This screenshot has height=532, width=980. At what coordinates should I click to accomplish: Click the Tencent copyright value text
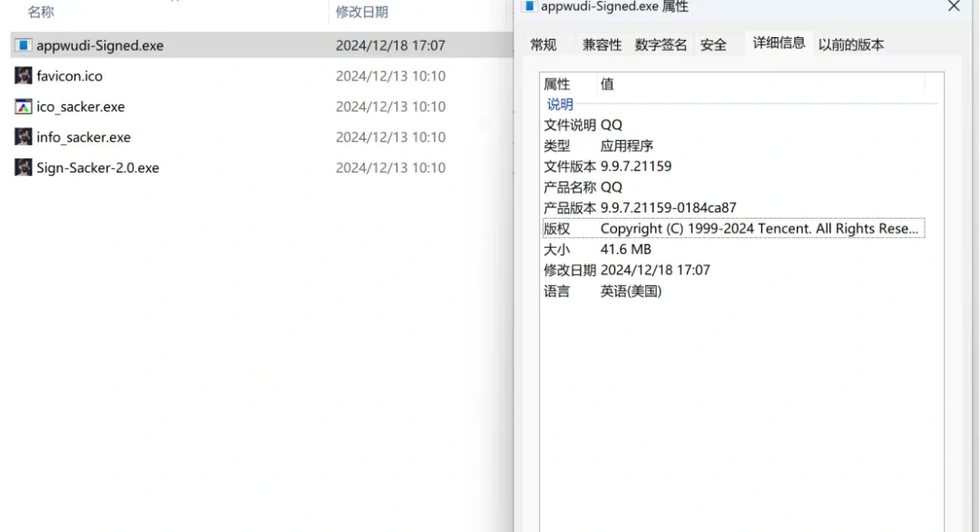tap(759, 229)
